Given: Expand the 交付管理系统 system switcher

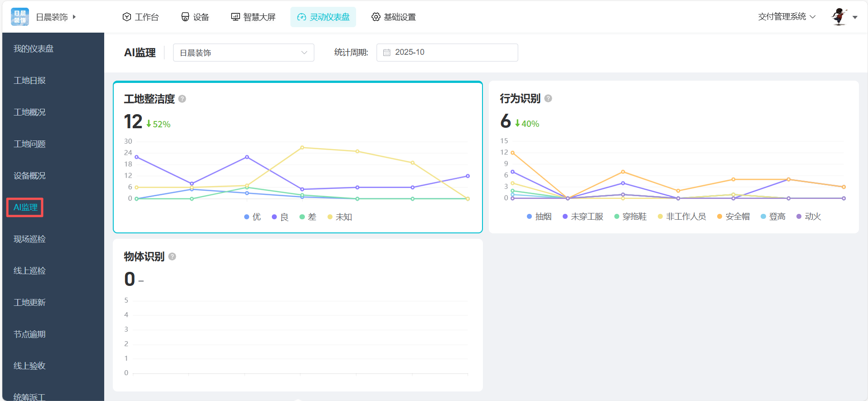Looking at the screenshot, I should [786, 17].
